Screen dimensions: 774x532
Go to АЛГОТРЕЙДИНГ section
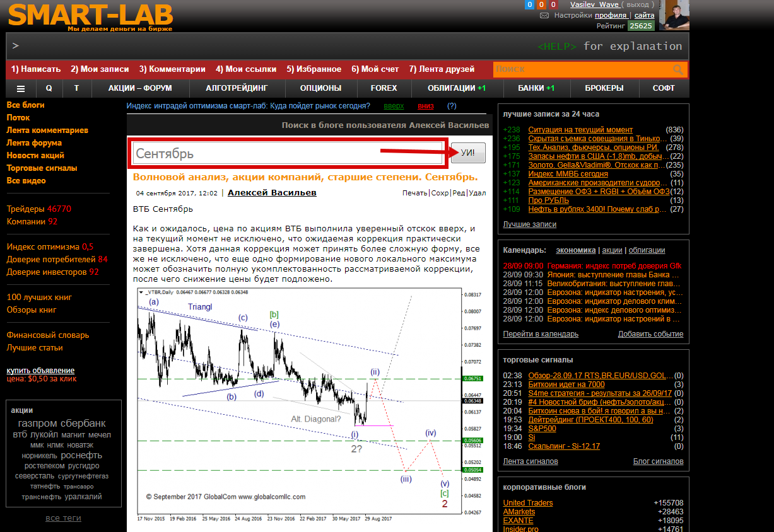pyautogui.click(x=237, y=88)
